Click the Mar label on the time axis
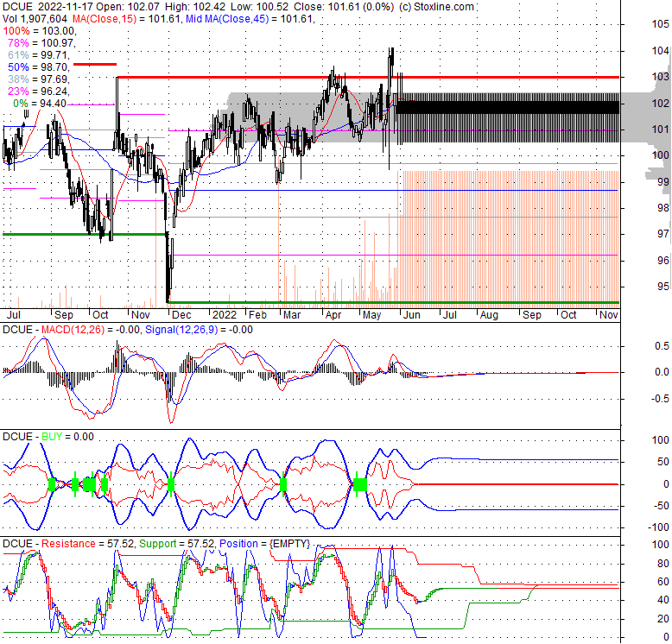Image resolution: width=672 pixels, height=644 pixels. pos(292,315)
